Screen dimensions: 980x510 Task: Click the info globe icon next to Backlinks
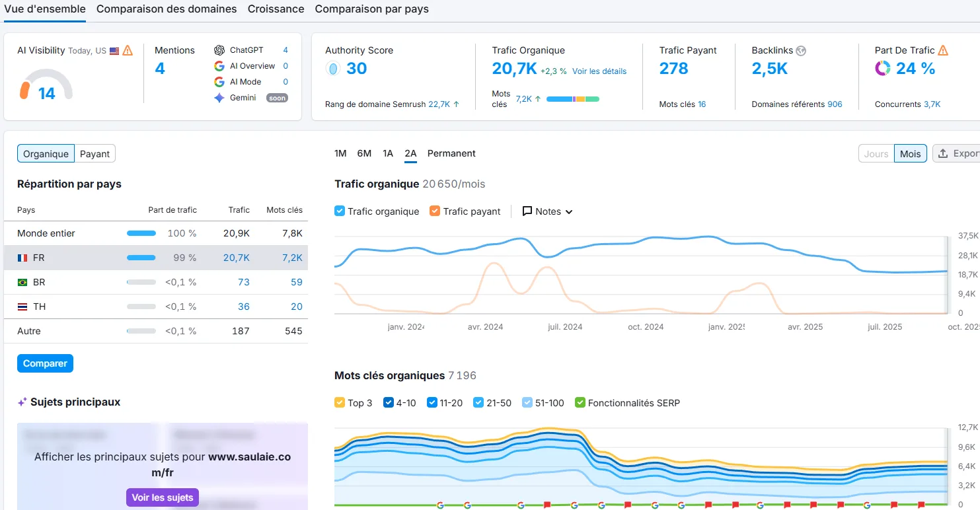click(x=801, y=50)
